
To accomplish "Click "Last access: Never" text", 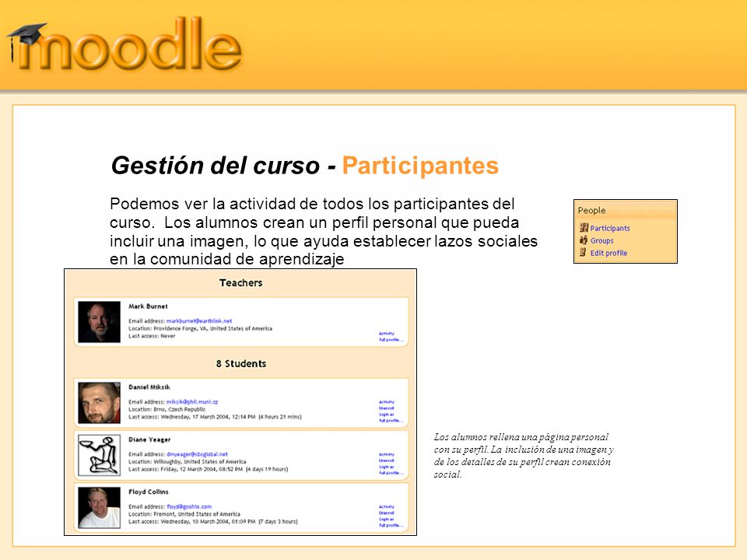I will (152, 336).
